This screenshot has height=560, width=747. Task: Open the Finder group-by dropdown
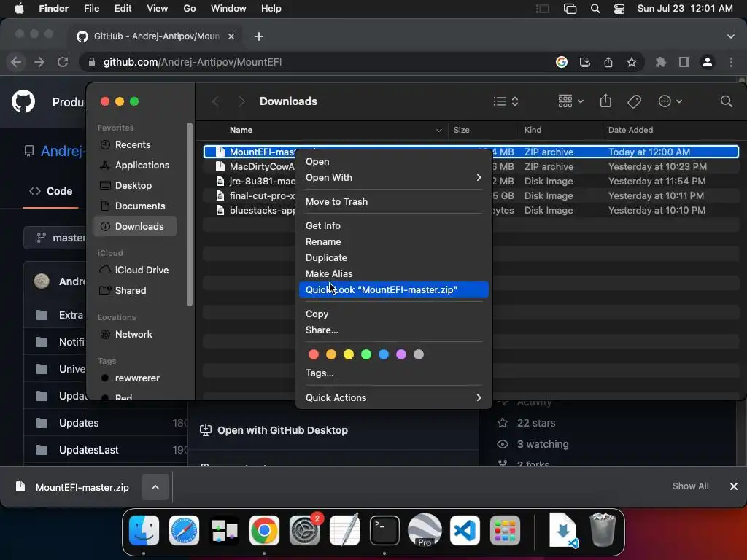pyautogui.click(x=570, y=101)
